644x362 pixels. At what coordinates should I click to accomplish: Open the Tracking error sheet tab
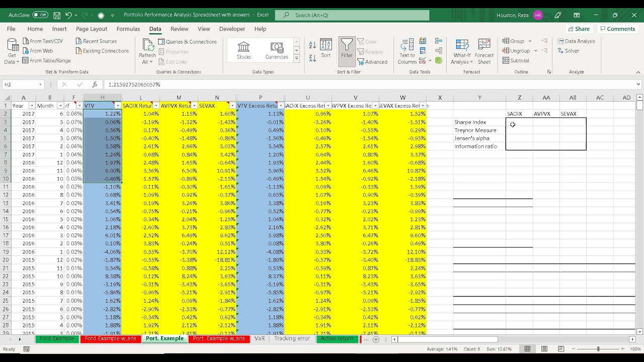click(292, 339)
